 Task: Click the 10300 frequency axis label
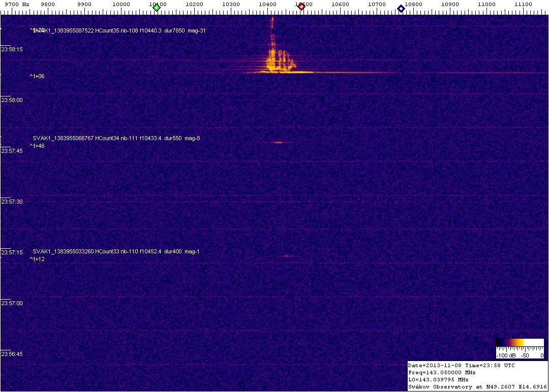[231, 4]
